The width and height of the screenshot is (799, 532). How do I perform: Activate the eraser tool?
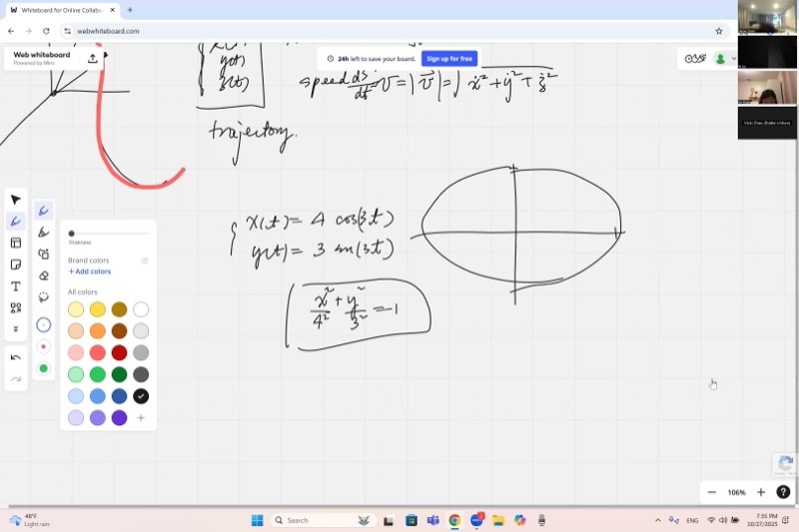click(x=43, y=275)
